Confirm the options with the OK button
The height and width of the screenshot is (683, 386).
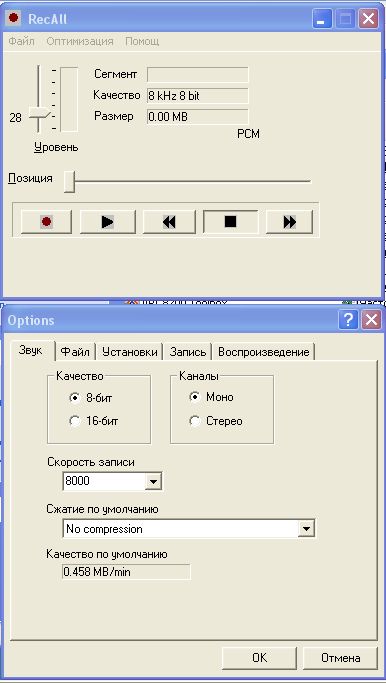pos(259,658)
